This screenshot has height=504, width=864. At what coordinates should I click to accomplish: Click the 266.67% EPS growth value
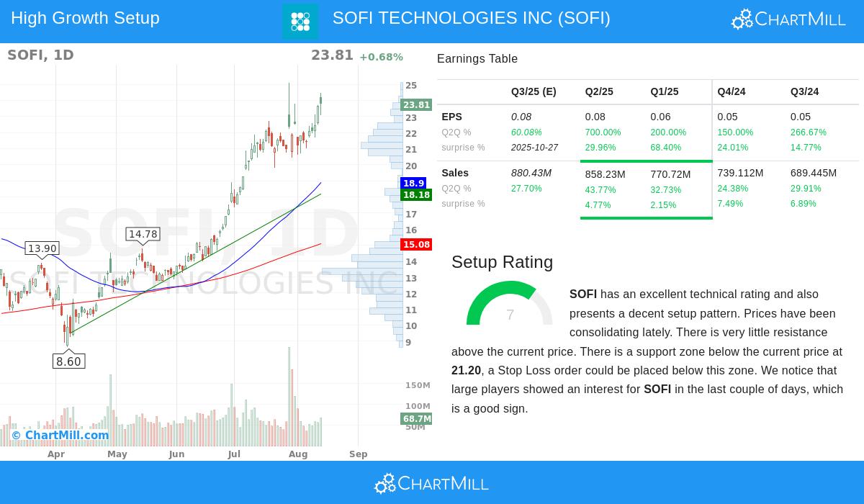pos(809,132)
